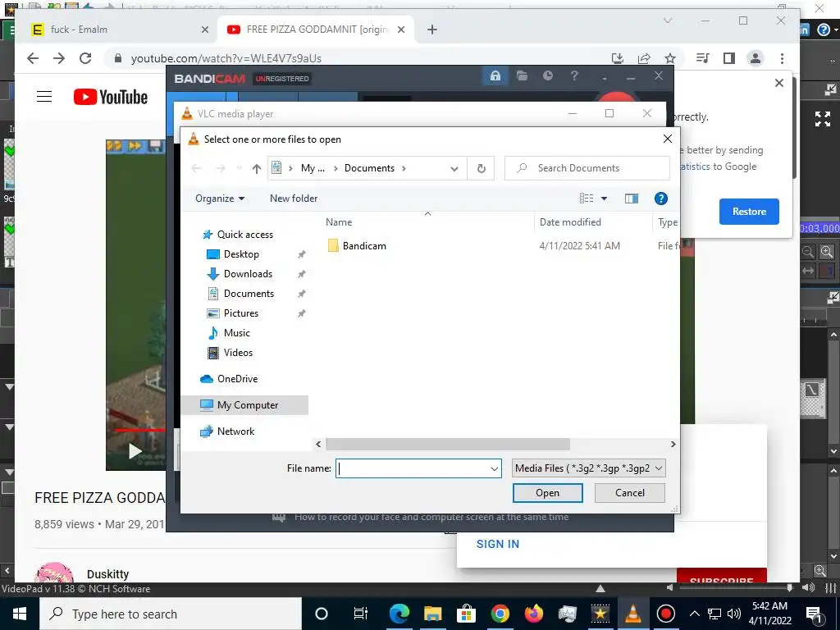Image resolution: width=840 pixels, height=630 pixels.
Task: Click the Date modified column header
Action: pos(570,222)
